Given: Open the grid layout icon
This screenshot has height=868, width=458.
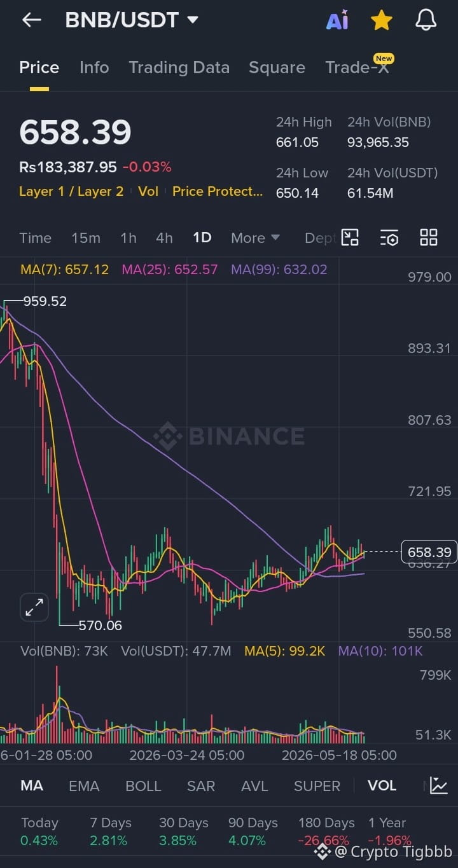Looking at the screenshot, I should tap(429, 238).
